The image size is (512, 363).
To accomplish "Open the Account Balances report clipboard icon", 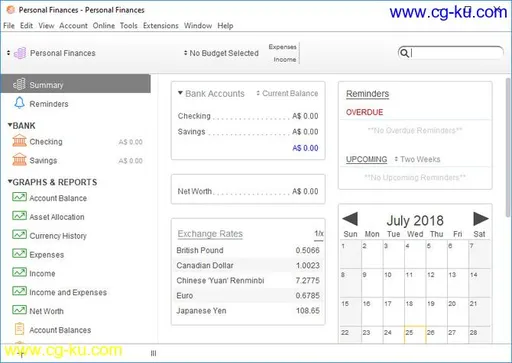I will (x=19, y=329).
